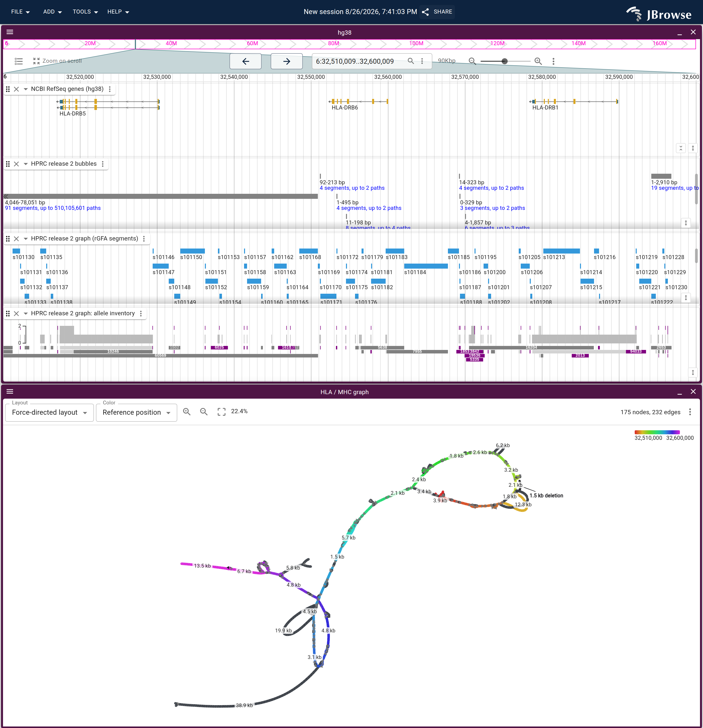Open the Layout dropdown
The image size is (703, 728).
[x=49, y=413]
